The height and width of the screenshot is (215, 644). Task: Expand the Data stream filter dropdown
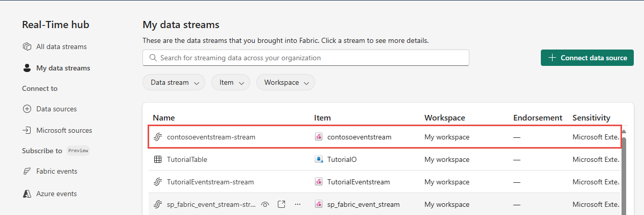point(174,82)
